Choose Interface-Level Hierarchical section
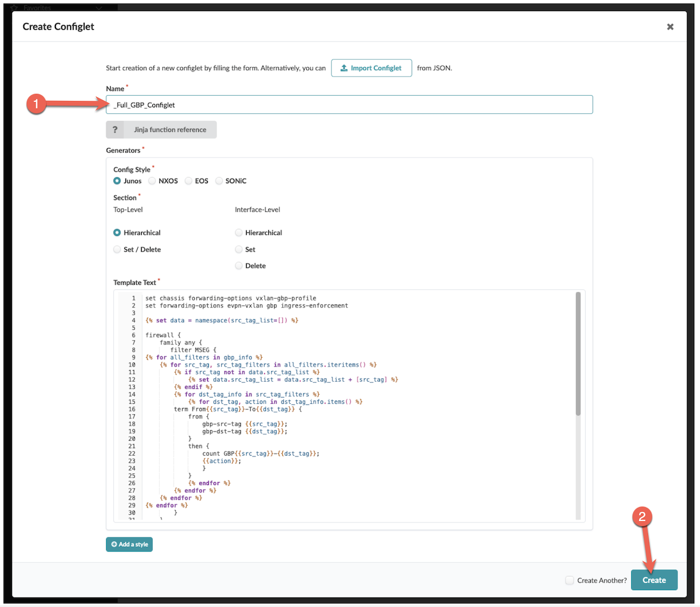The image size is (700, 607). 239,233
